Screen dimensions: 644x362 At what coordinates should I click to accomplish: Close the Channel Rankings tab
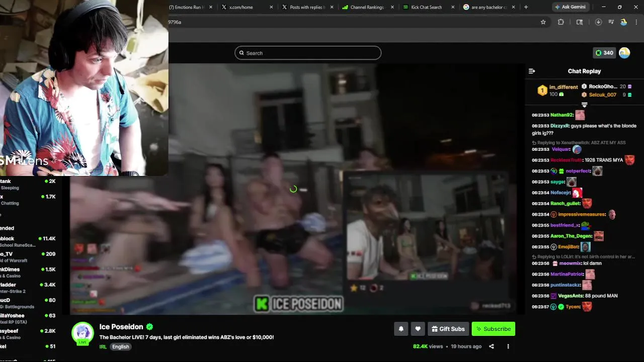click(x=392, y=7)
